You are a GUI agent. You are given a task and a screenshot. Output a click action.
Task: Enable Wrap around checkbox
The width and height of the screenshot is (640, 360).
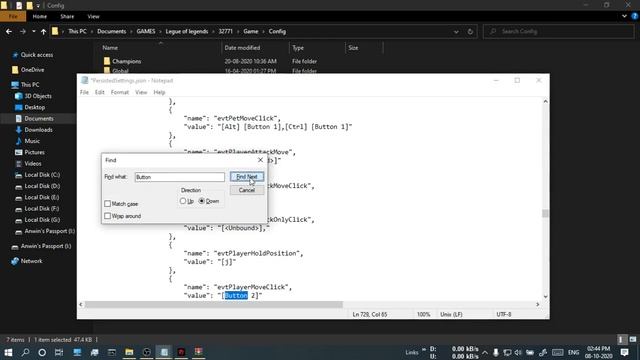[x=107, y=216]
